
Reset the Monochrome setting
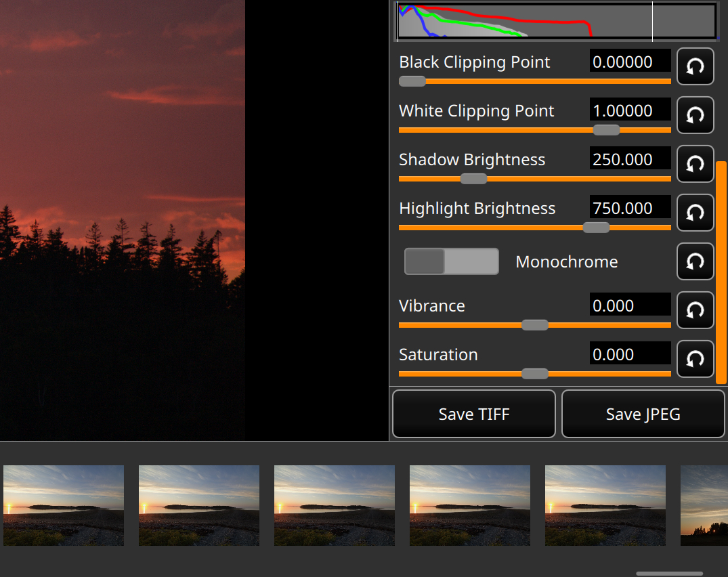[695, 261]
